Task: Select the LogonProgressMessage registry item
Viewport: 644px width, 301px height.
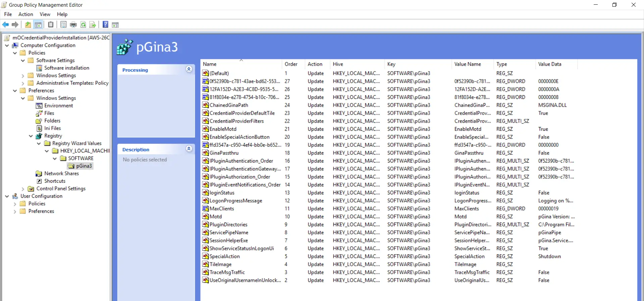Action: coord(236,201)
